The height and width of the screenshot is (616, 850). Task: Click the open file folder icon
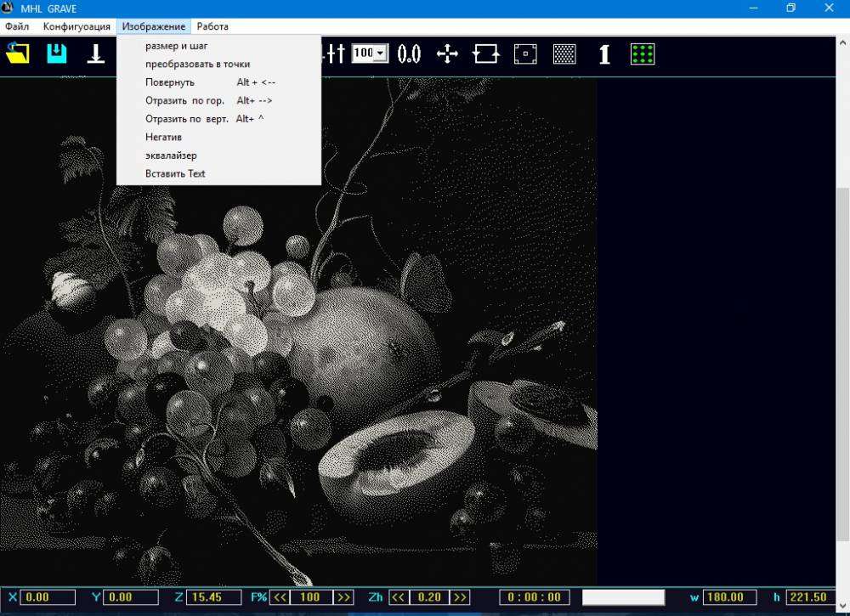coord(18,54)
